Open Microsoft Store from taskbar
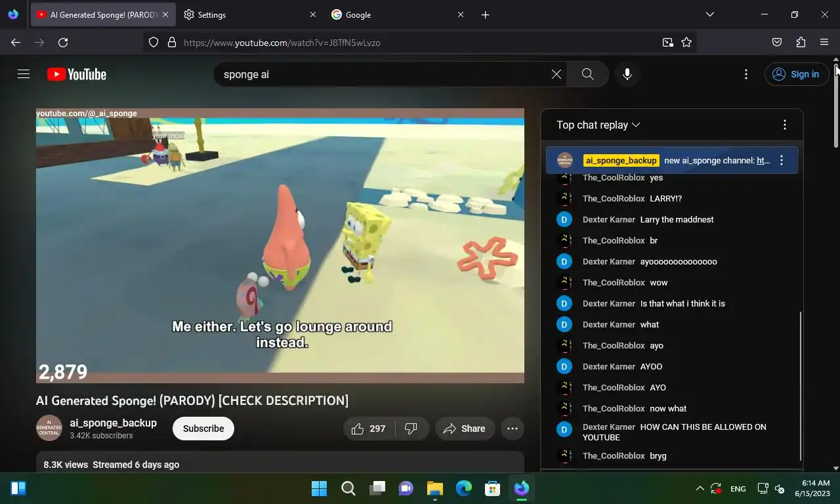Screen dimensions: 840x504 [493, 488]
